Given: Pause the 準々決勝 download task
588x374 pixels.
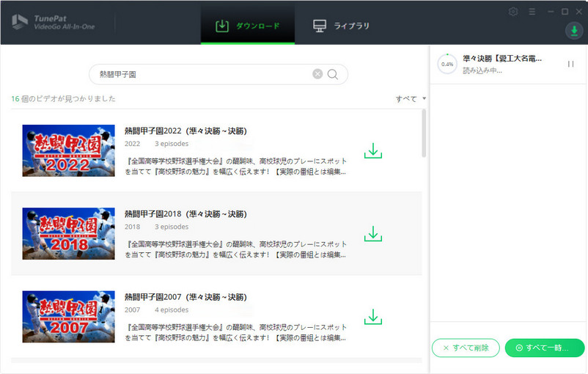Looking at the screenshot, I should click(x=570, y=65).
